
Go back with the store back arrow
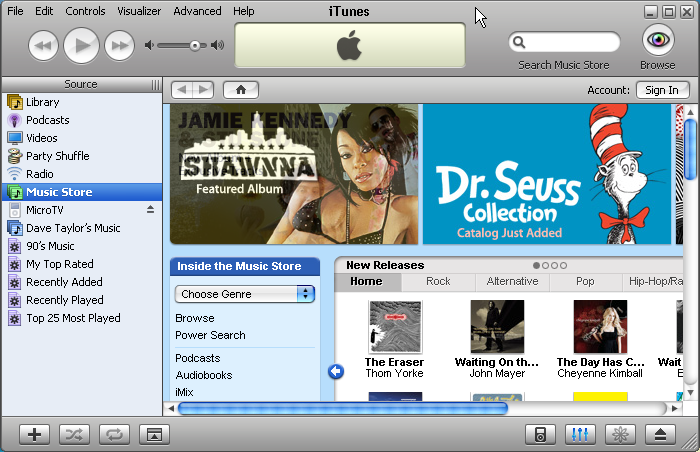point(182,90)
